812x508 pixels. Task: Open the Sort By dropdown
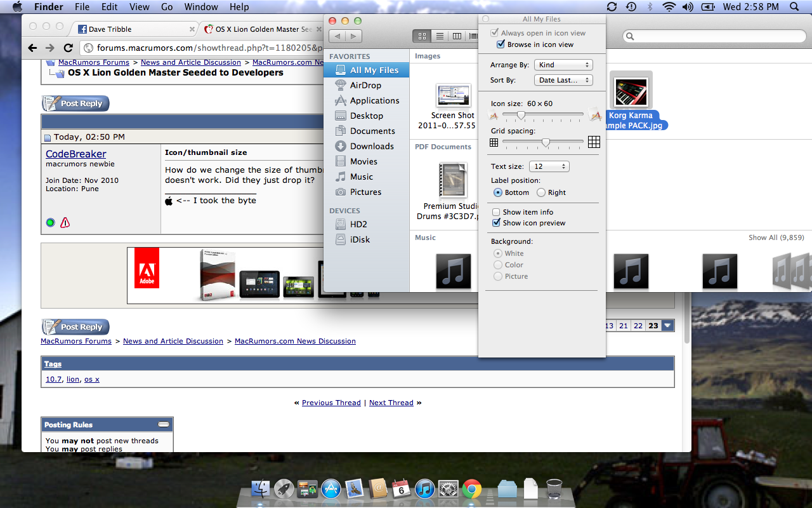[563, 80]
